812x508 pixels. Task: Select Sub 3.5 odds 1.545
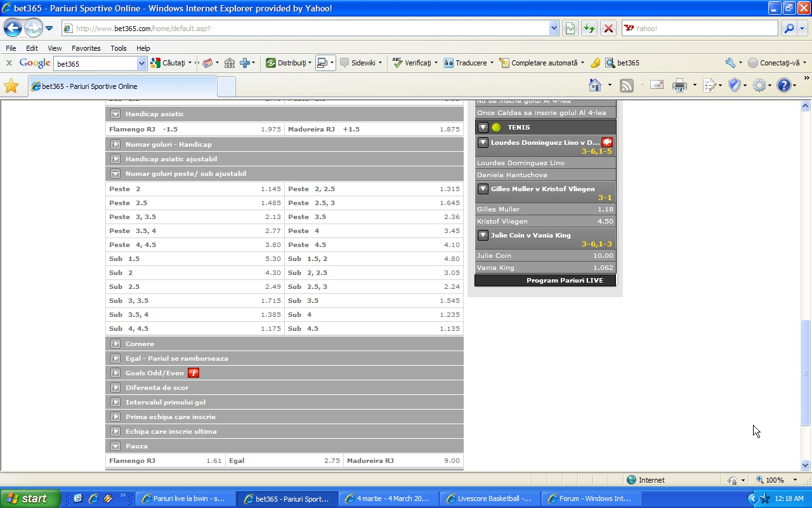(x=374, y=300)
